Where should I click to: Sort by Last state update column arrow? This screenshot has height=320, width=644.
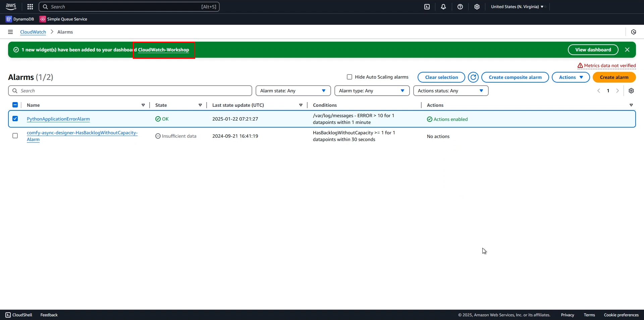301,105
